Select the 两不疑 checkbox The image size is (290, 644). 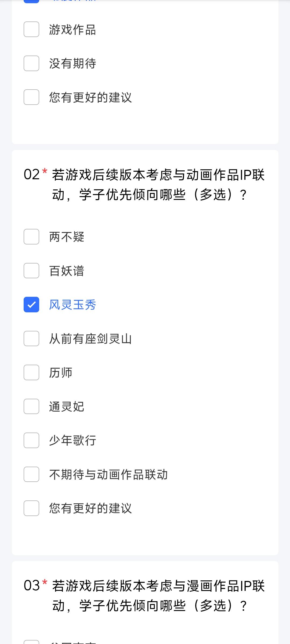31,237
